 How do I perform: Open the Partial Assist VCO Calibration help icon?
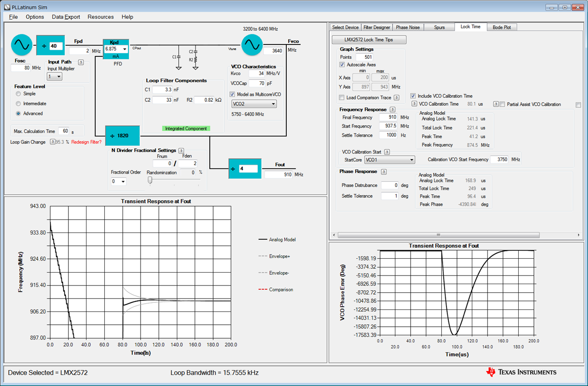point(496,104)
